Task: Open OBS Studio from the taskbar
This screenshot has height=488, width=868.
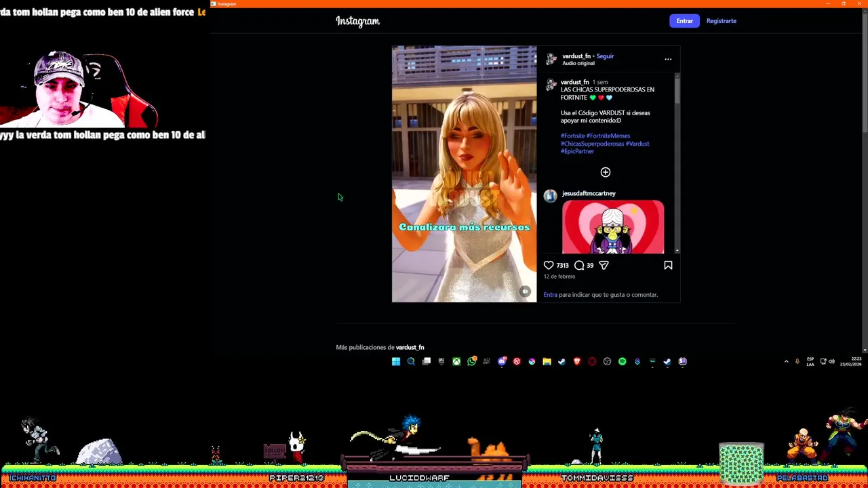Action: point(607,361)
